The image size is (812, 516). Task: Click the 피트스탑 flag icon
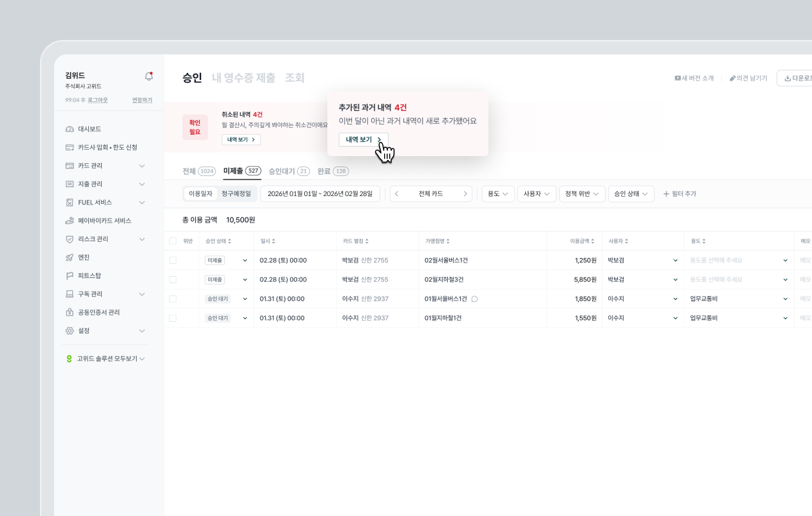point(70,275)
